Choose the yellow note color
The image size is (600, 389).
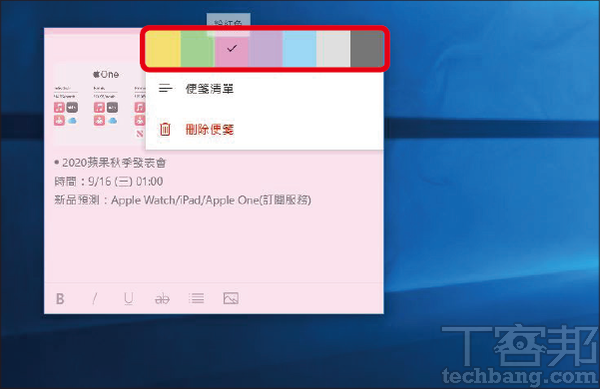163,49
